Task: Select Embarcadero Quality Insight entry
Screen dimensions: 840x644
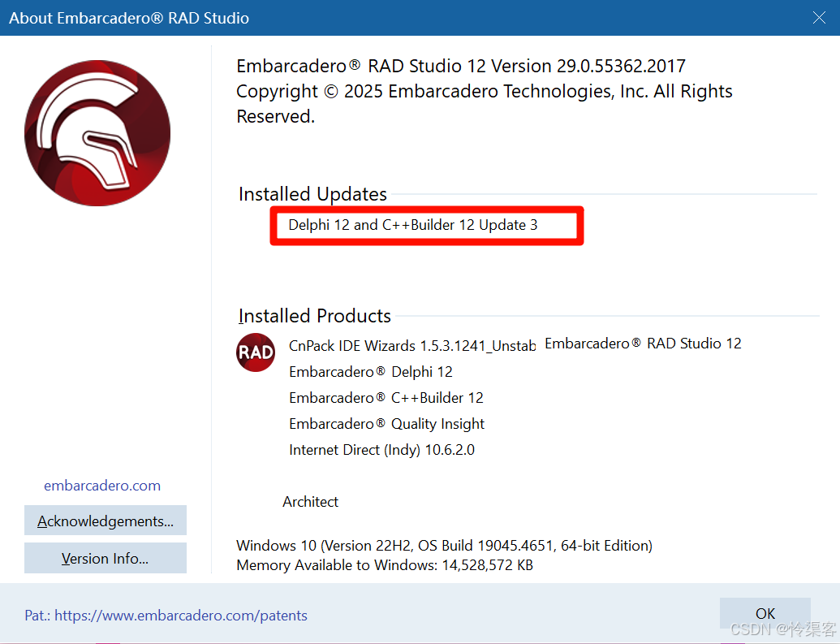Action: 387,424
